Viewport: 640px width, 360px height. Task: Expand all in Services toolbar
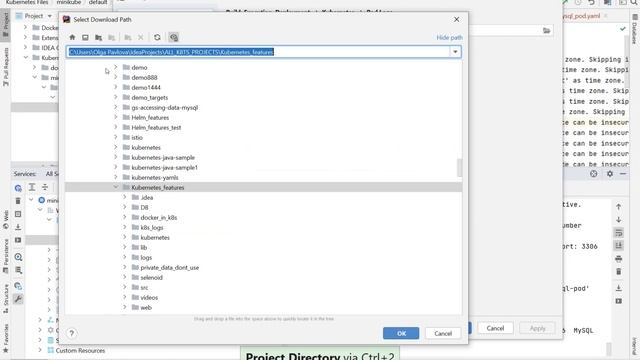32,187
